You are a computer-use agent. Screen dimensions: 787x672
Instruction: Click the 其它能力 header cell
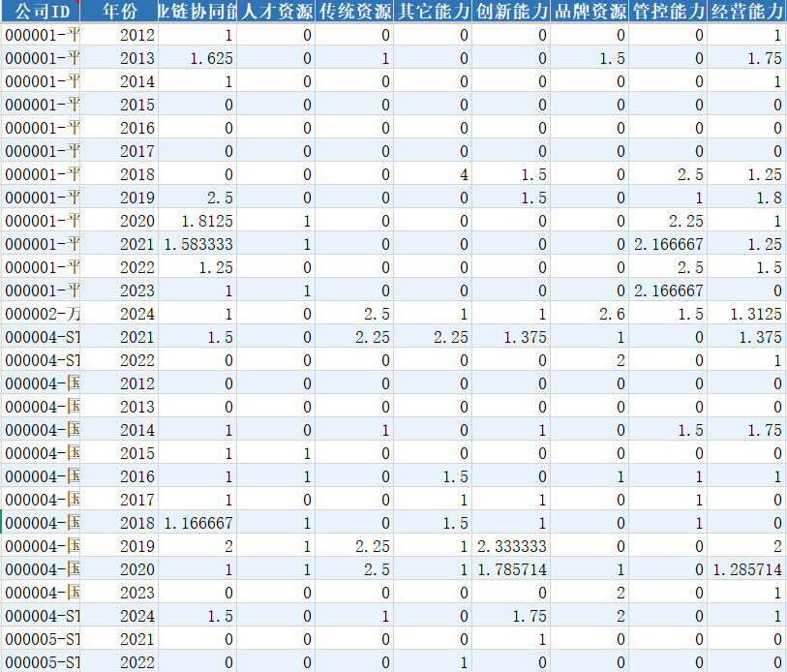(433, 12)
